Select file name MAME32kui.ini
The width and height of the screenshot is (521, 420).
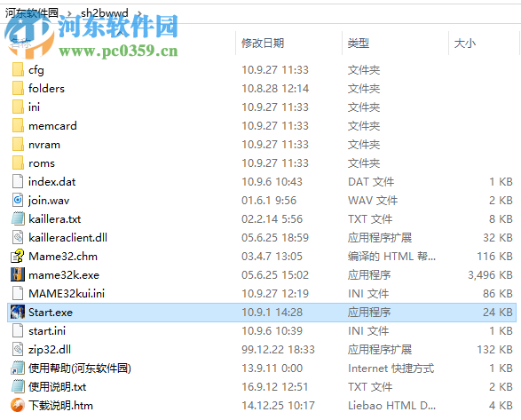coord(67,293)
